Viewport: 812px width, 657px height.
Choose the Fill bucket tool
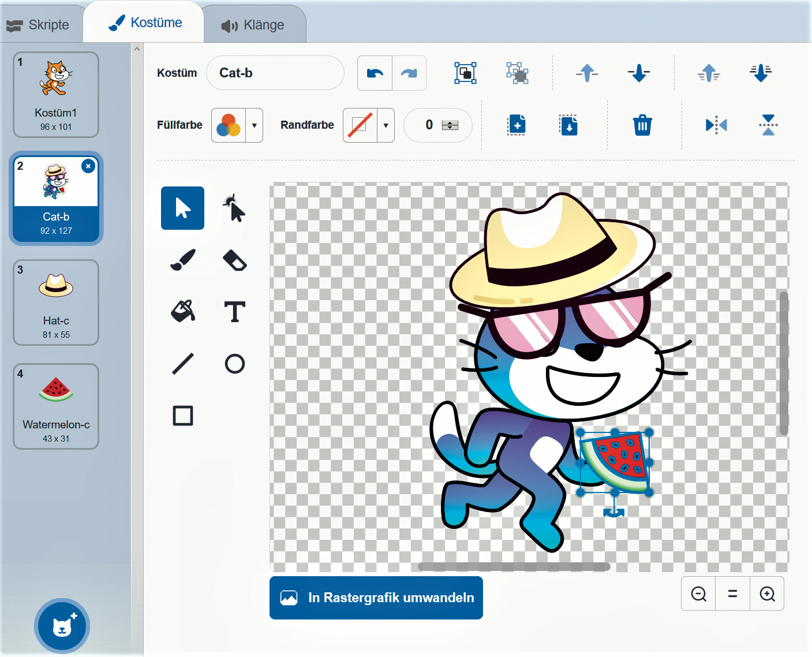(183, 312)
